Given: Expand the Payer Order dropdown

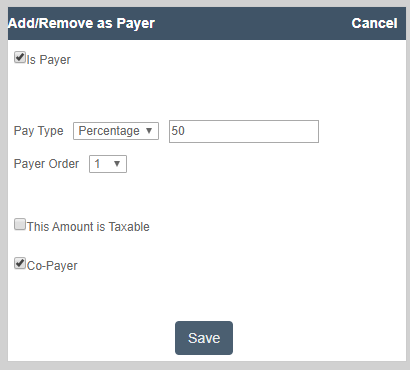Looking at the screenshot, I should click(108, 164).
